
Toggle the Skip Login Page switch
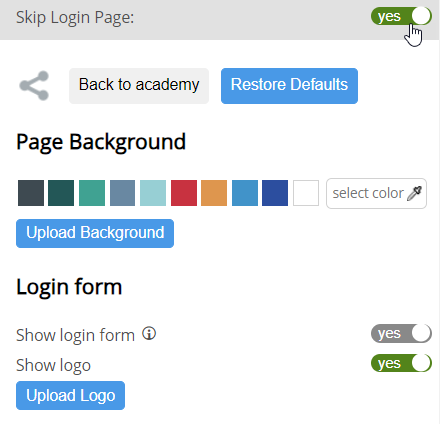click(401, 16)
